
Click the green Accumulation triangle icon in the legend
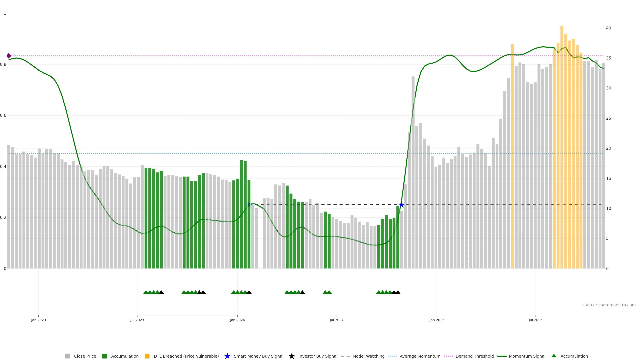pos(554,356)
